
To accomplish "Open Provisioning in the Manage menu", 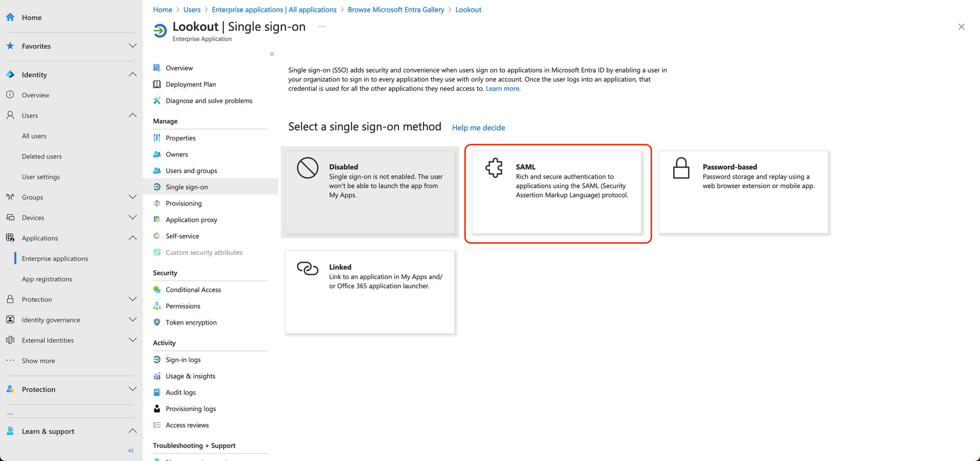I will tap(183, 204).
